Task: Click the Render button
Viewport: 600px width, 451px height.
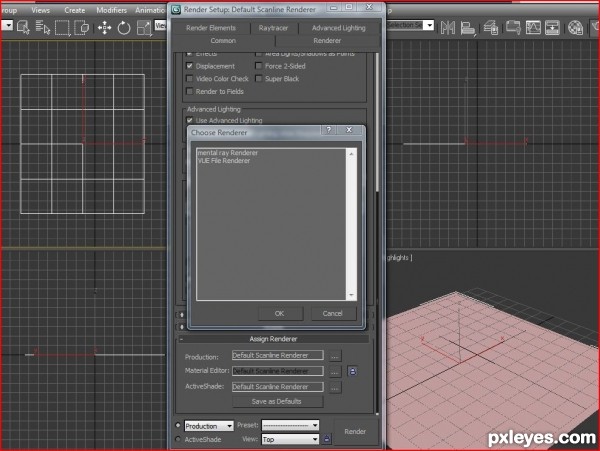Action: (x=355, y=431)
